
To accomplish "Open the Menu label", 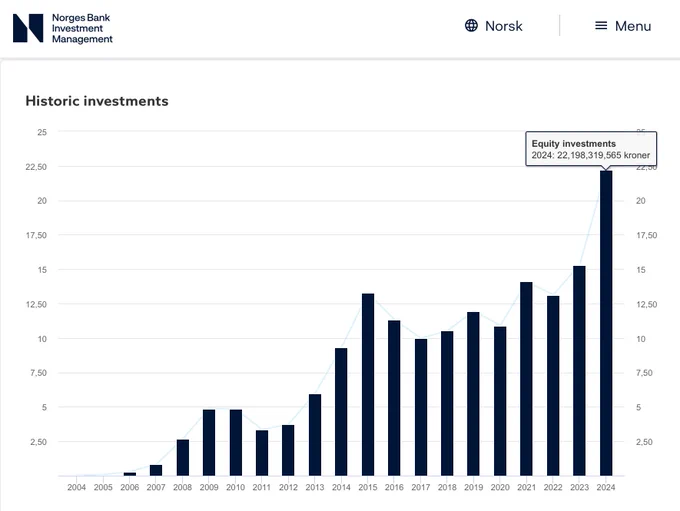I will pos(633,26).
